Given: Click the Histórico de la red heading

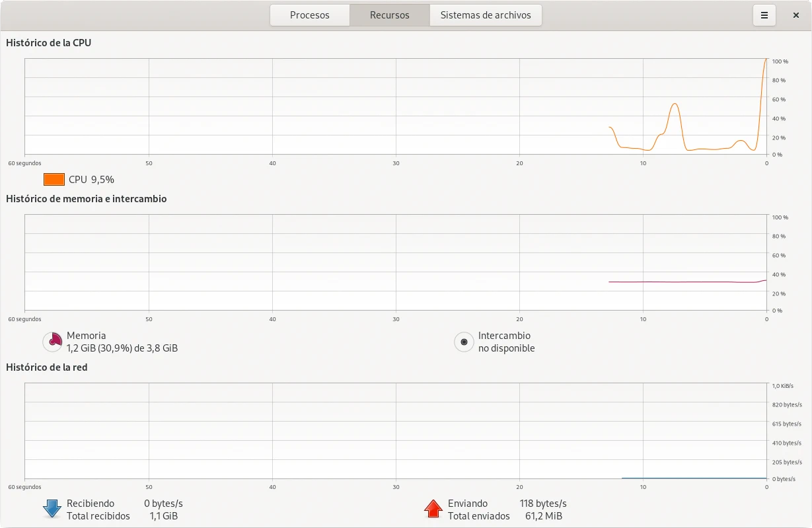Looking at the screenshot, I should click(47, 367).
